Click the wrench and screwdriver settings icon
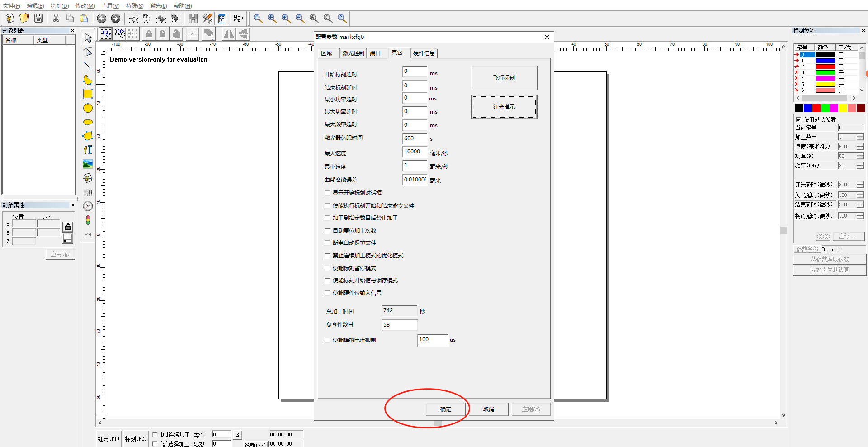868x447 pixels. coord(207,18)
